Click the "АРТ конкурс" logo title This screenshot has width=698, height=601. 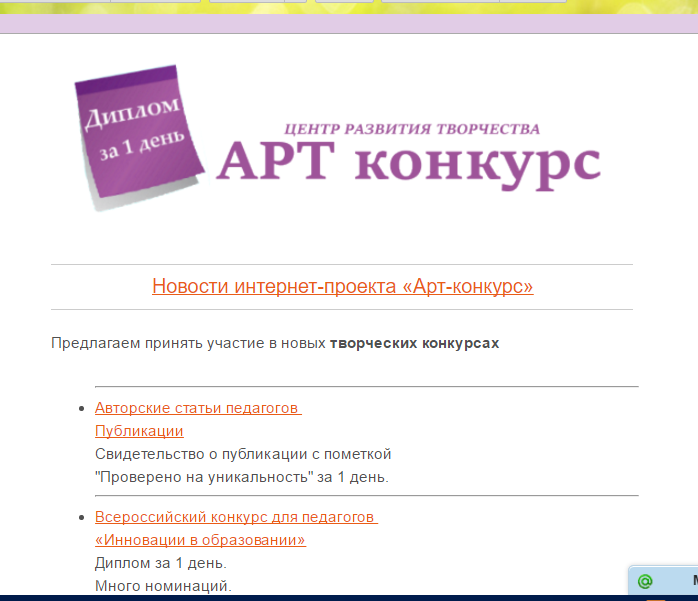409,163
